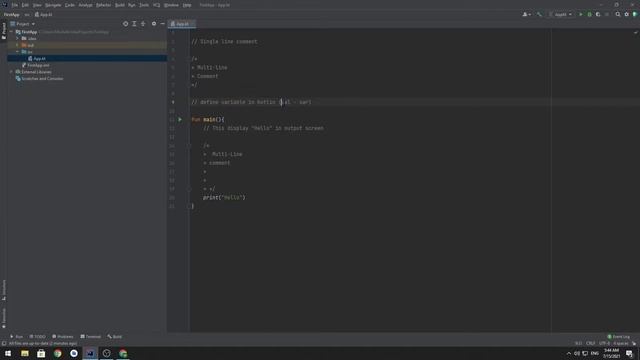Open the View menu

click(x=37, y=5)
